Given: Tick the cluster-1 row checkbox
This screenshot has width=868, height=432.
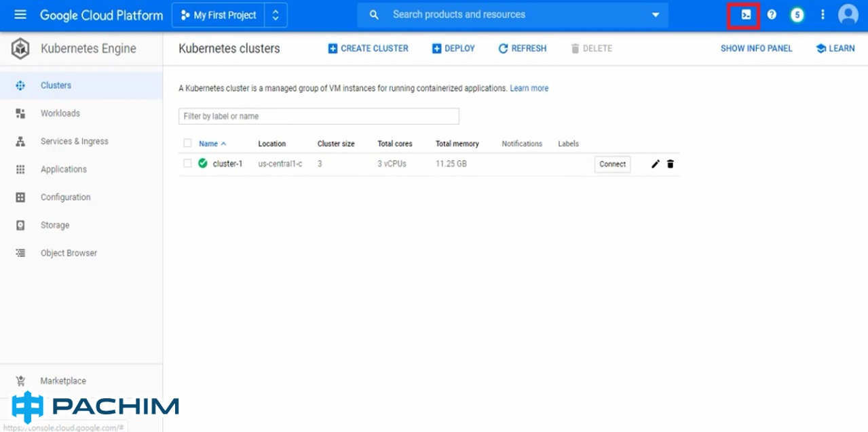Looking at the screenshot, I should pyautogui.click(x=187, y=163).
